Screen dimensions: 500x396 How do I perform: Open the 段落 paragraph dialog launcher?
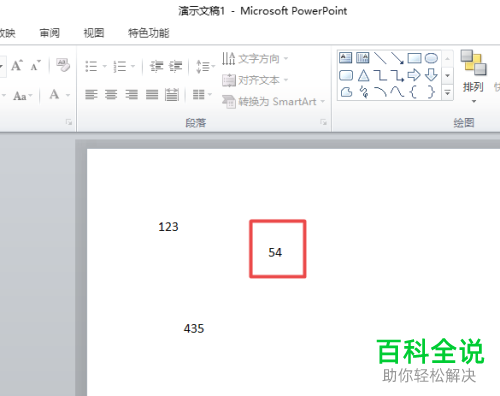point(323,122)
